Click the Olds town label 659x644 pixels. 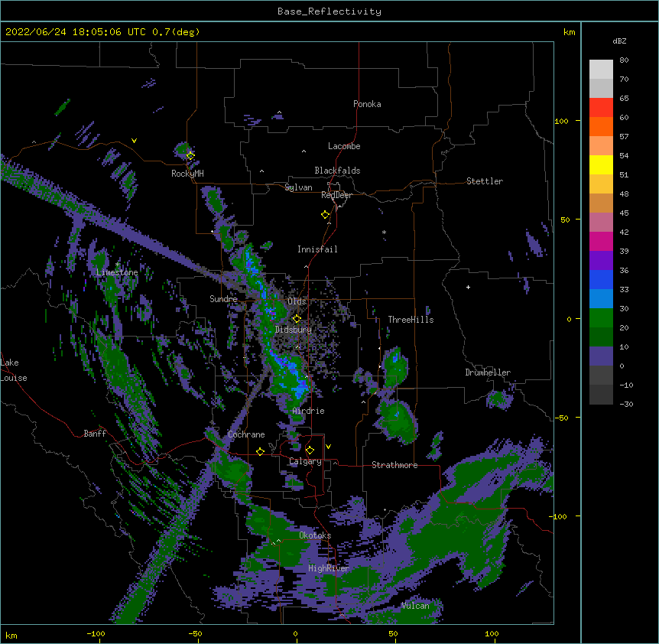click(297, 301)
